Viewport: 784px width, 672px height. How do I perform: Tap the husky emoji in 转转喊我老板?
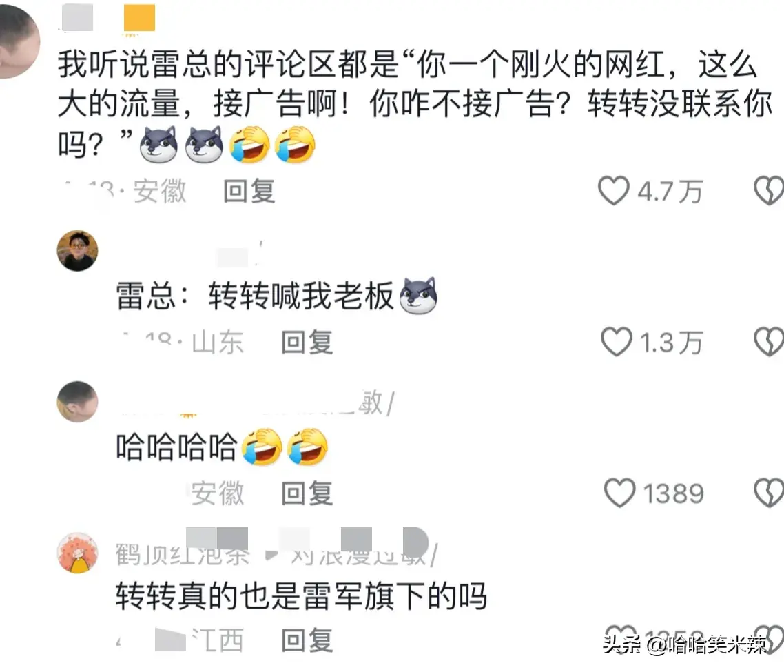[x=418, y=296]
